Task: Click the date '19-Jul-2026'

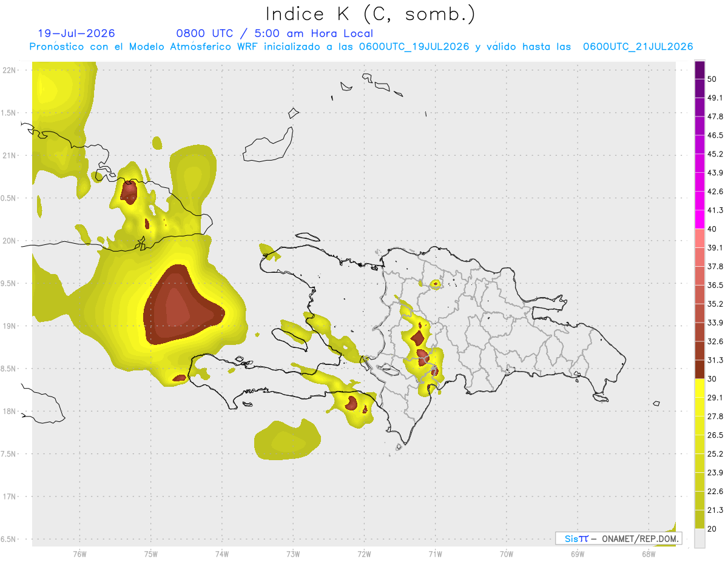Action: pos(76,33)
